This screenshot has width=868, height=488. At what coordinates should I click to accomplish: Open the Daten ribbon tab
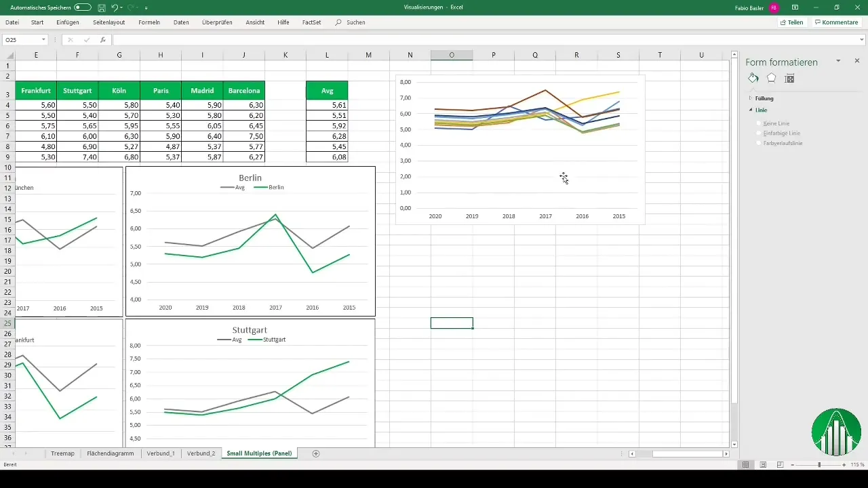click(181, 22)
